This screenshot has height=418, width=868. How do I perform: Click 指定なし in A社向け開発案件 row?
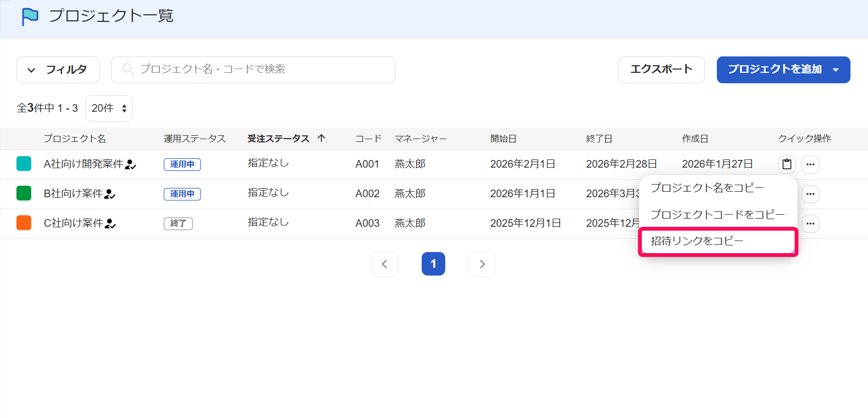[x=268, y=163]
